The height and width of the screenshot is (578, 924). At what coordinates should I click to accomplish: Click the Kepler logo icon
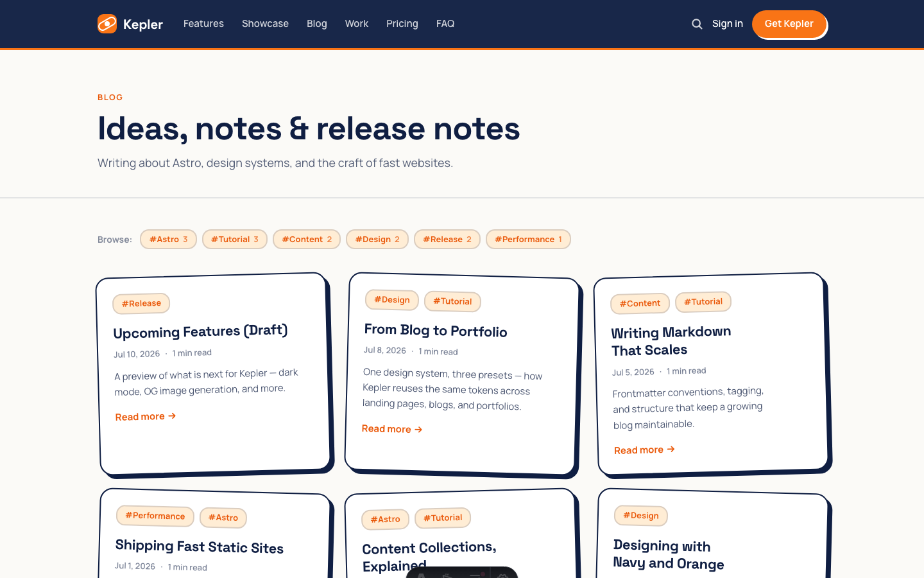pos(107,24)
